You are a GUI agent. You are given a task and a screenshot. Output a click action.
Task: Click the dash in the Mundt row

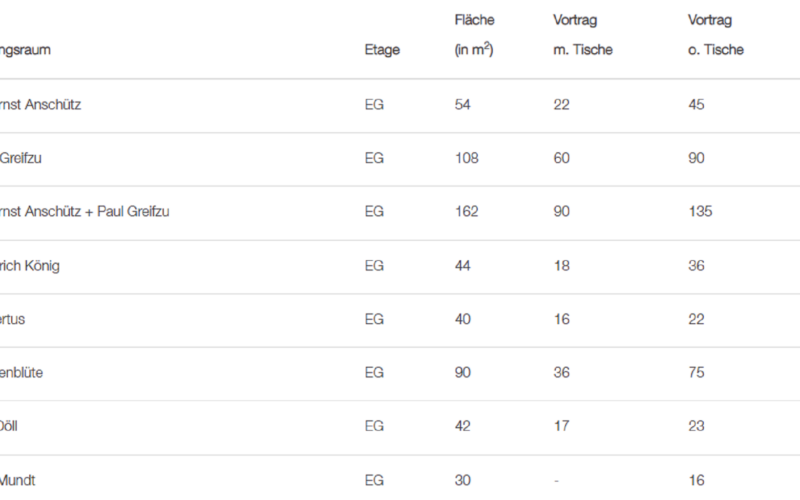click(x=556, y=481)
